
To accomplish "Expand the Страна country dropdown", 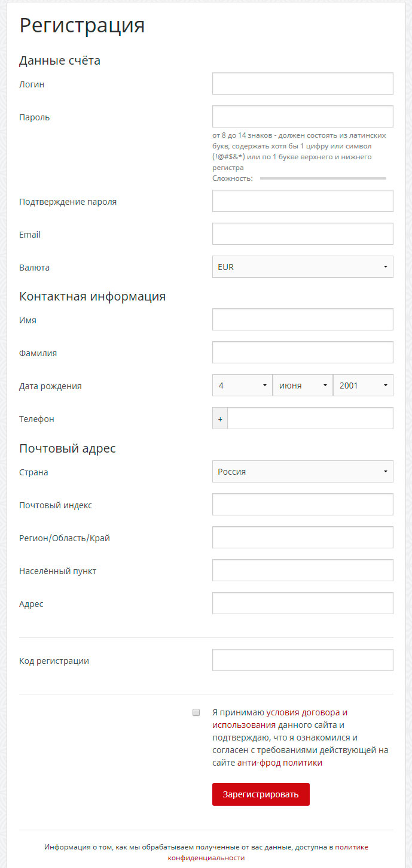I will pyautogui.click(x=303, y=472).
